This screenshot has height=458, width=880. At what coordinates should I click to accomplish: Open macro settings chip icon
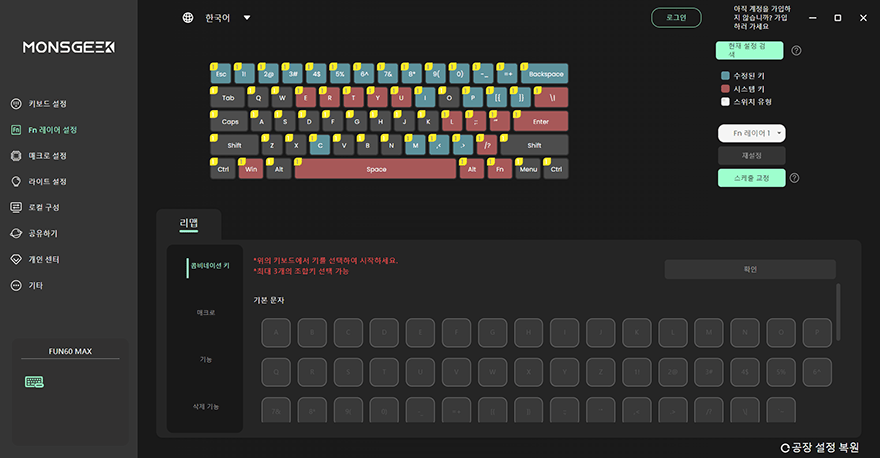point(16,155)
